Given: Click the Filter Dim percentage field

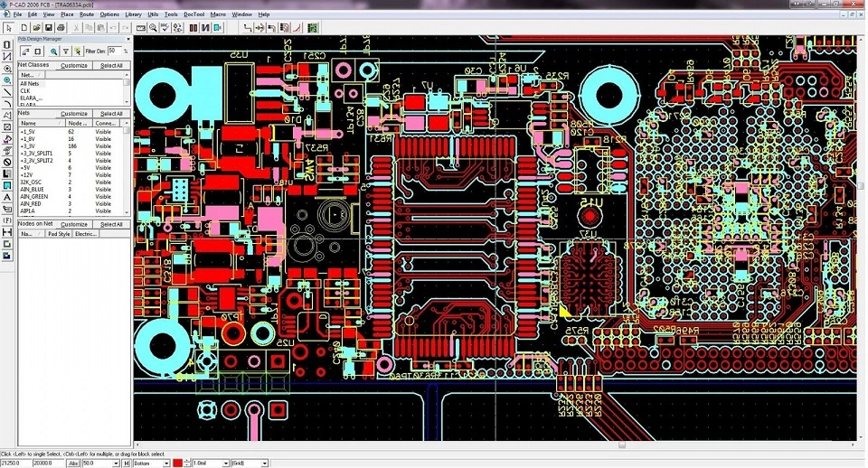Looking at the screenshot, I should [x=115, y=51].
